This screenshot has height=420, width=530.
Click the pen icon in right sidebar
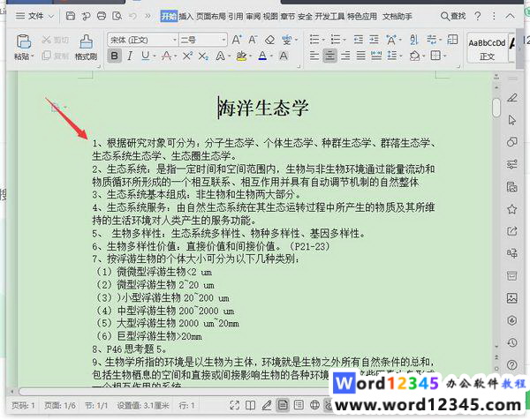pyautogui.click(x=512, y=98)
